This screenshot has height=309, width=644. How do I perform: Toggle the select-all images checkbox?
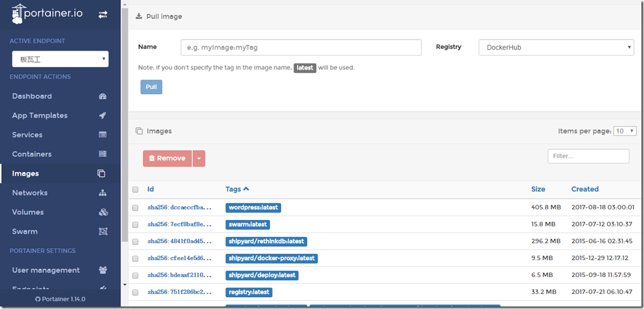click(135, 189)
